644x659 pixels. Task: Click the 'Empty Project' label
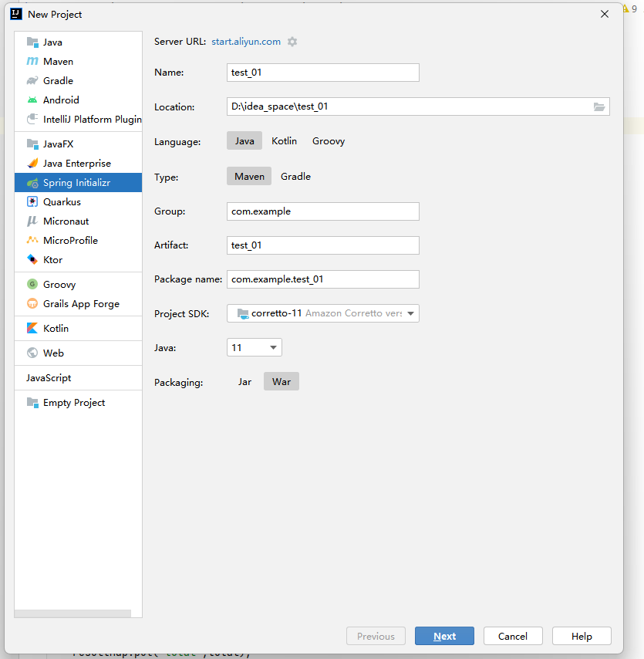(x=74, y=403)
